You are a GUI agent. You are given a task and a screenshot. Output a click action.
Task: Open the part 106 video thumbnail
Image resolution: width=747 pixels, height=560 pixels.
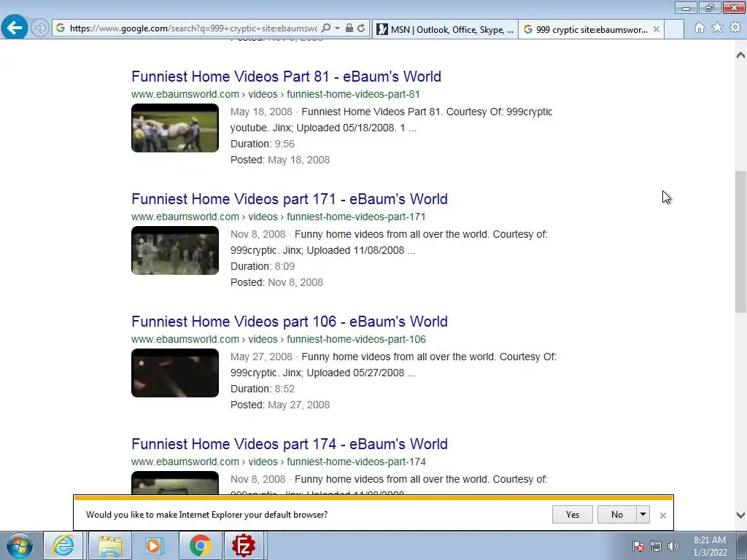point(175,373)
